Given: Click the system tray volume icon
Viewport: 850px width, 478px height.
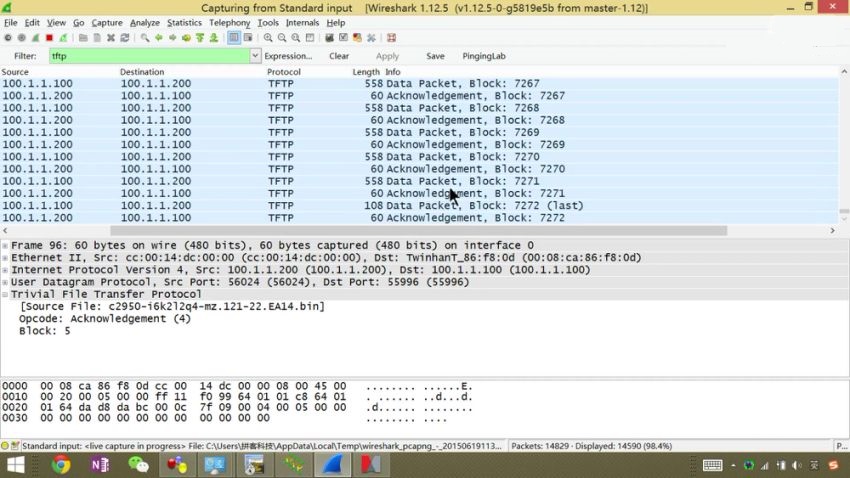Looking at the screenshot, I should click(x=797, y=465).
